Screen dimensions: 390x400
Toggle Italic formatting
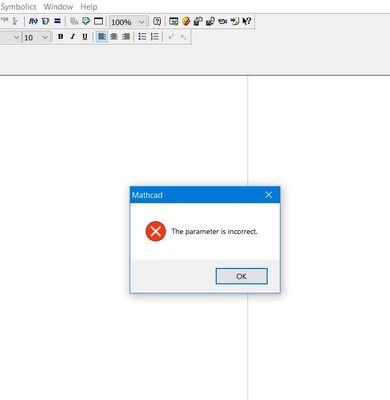click(73, 37)
